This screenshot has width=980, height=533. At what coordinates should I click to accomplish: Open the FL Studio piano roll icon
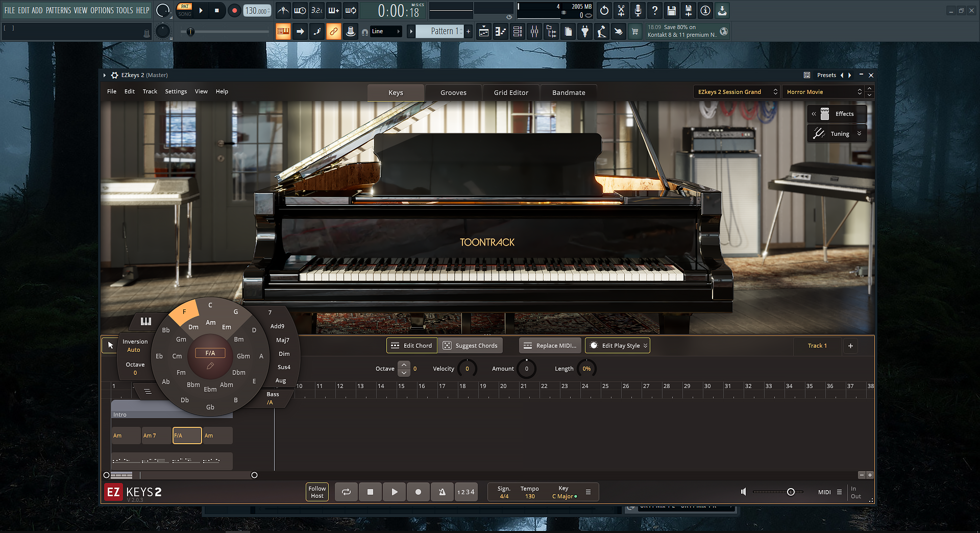tap(501, 32)
